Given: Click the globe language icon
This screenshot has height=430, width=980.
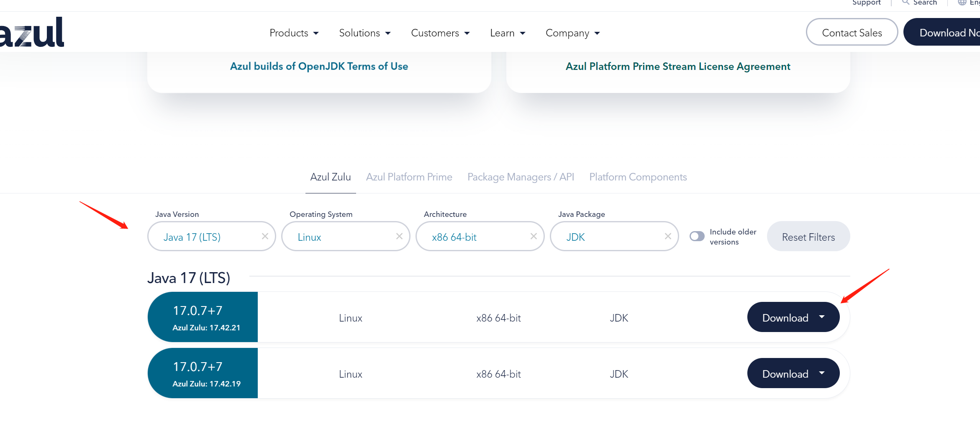Looking at the screenshot, I should [962, 3].
